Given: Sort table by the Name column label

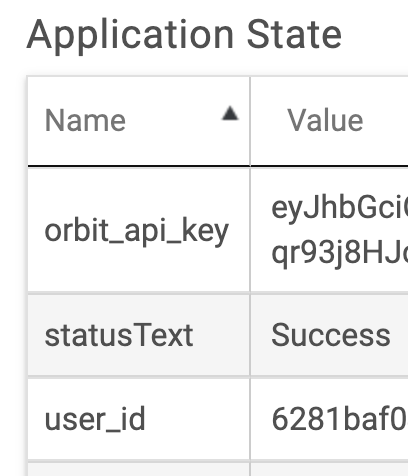Looking at the screenshot, I should [x=85, y=121].
